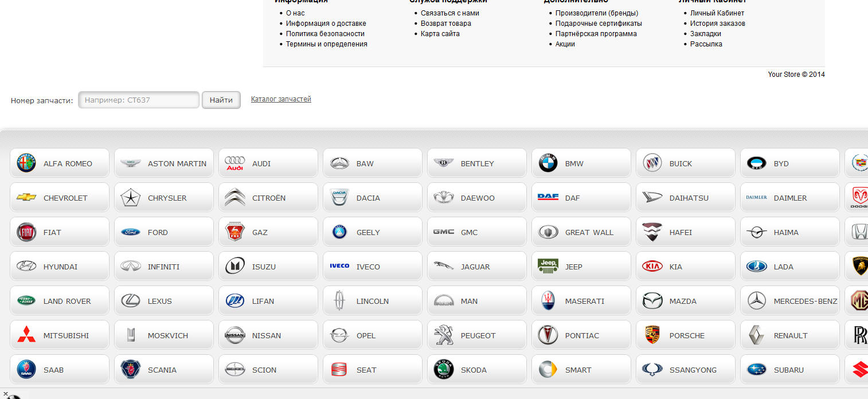Screen dimensions: 868x399
Task: Open the Акции link
Action: pyautogui.click(x=565, y=44)
